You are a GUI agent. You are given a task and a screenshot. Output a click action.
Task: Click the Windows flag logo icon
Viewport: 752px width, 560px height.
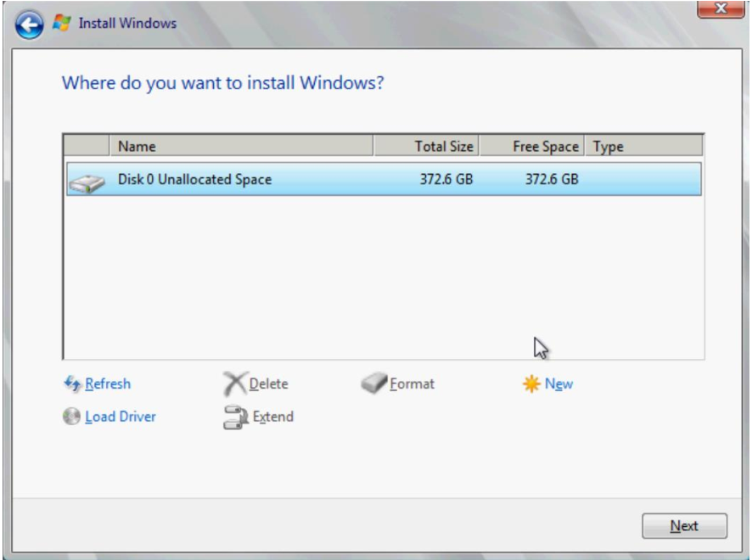pos(62,23)
